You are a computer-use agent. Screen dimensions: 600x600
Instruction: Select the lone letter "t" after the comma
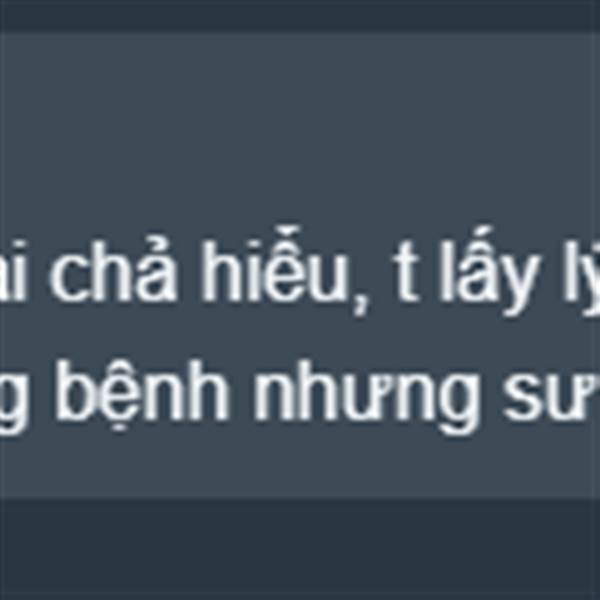click(405, 272)
